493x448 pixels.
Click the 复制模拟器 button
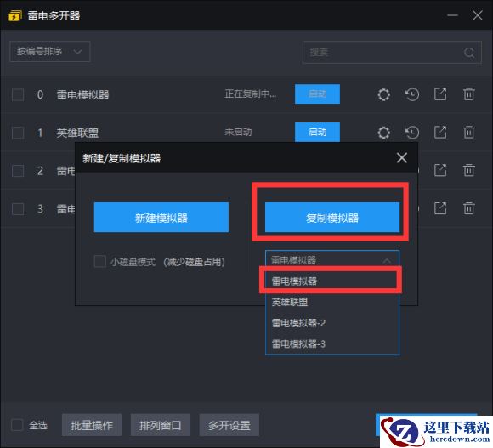pos(332,218)
